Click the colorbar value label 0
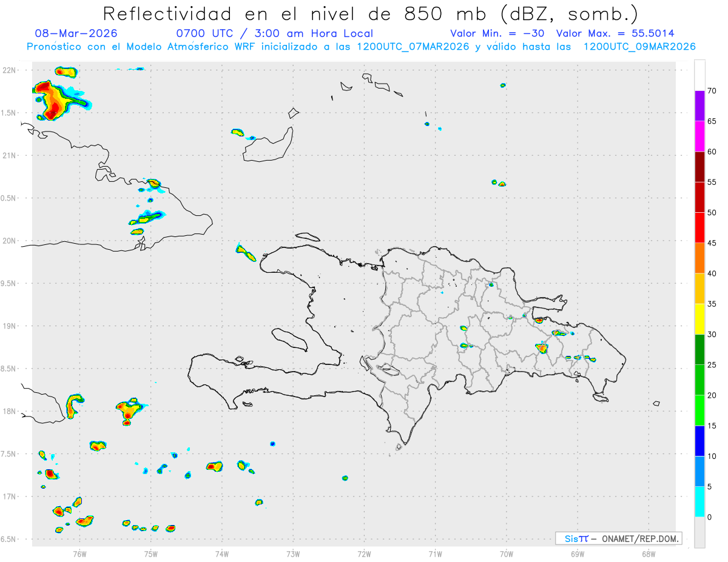 (710, 517)
